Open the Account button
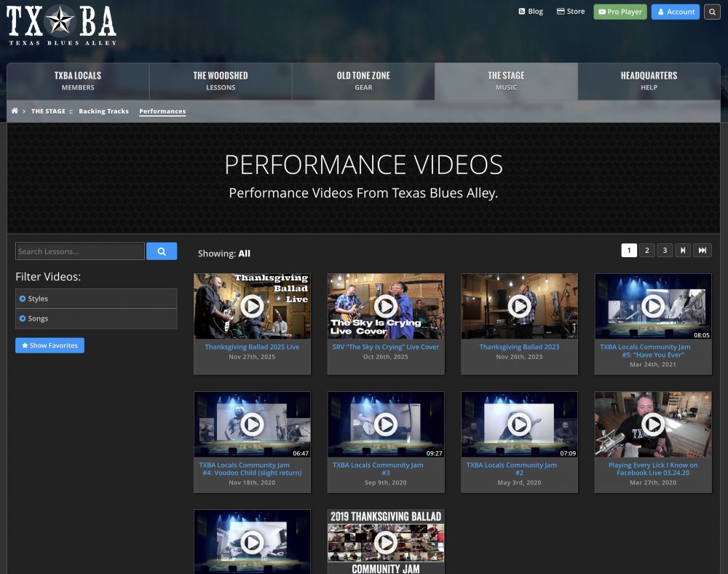The image size is (728, 574). (676, 12)
